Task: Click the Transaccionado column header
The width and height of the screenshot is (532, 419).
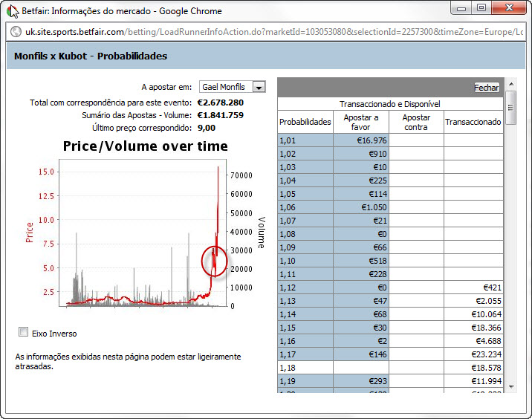Action: click(x=473, y=122)
